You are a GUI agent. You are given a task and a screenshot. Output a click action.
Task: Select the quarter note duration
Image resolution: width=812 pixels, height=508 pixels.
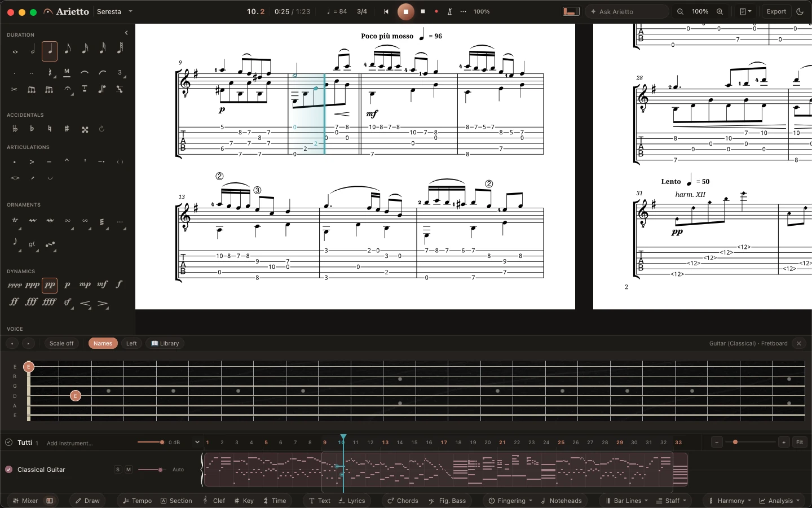click(x=50, y=51)
